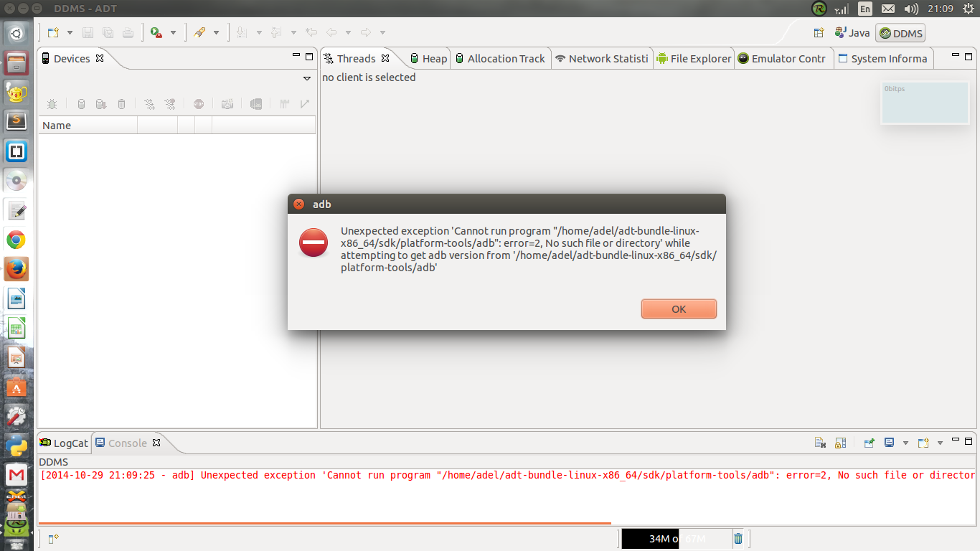Click the Next Annotation toolbar icon
The height and width of the screenshot is (551, 980).
click(242, 32)
